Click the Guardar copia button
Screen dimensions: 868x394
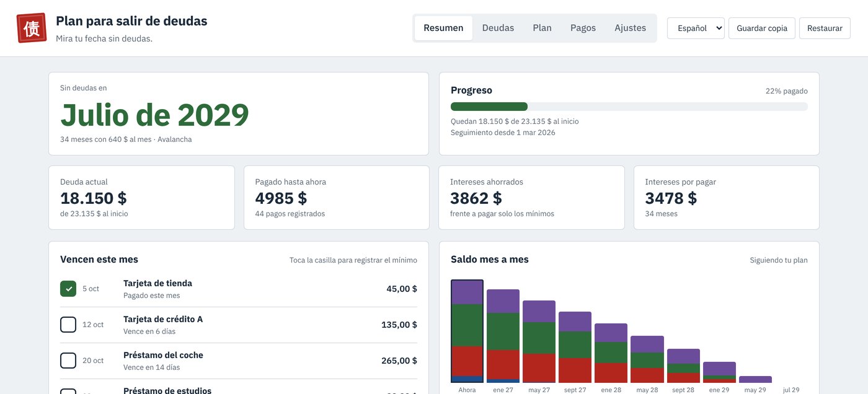[762, 28]
